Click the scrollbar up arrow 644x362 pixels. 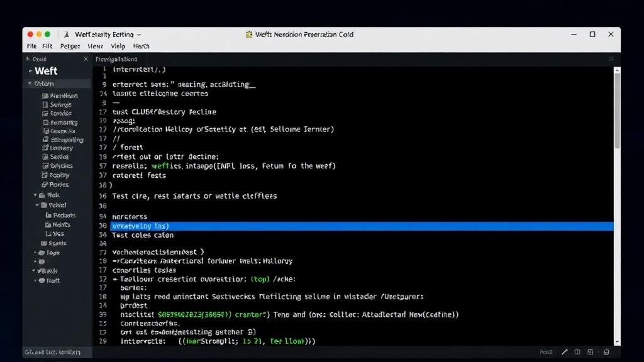pos(617,70)
